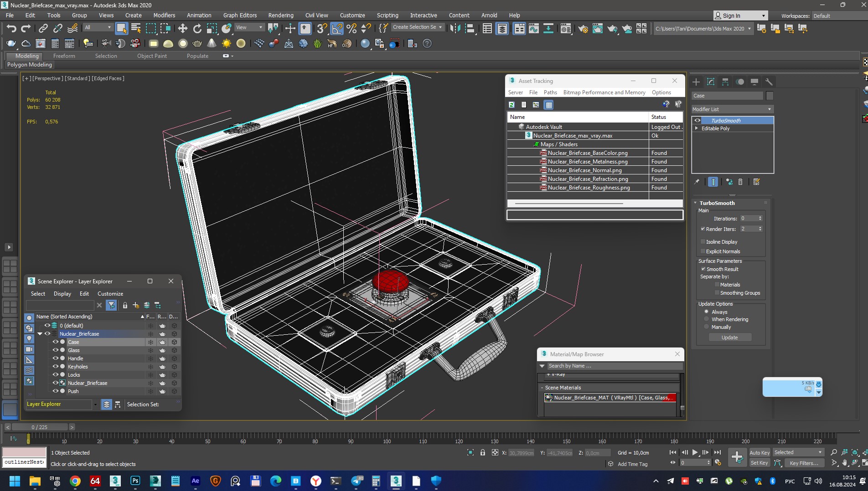Open the Mirror tool
Viewport: 868px width, 491px height.
455,29
